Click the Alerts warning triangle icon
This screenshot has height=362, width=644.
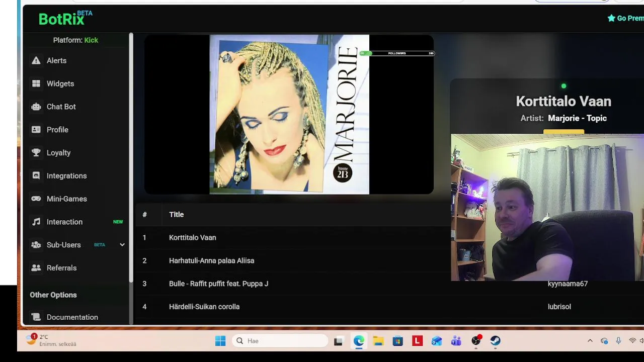(x=36, y=60)
